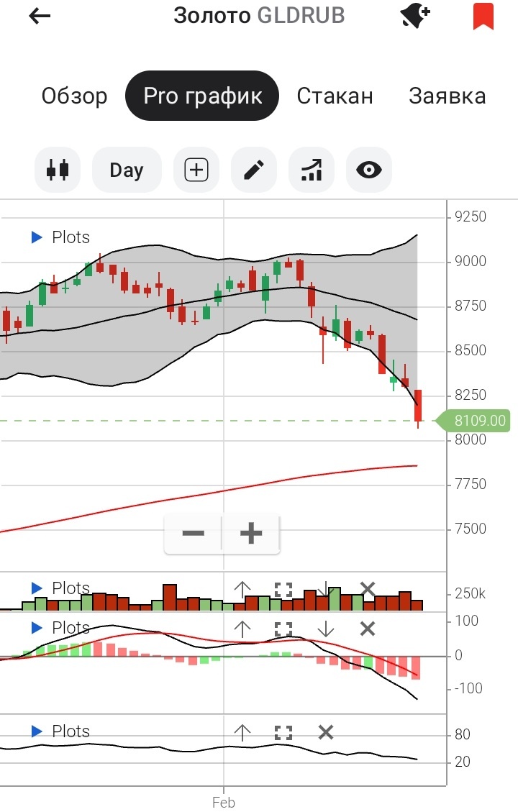Click the 9250 price axis label
The image size is (518, 812).
click(x=471, y=216)
